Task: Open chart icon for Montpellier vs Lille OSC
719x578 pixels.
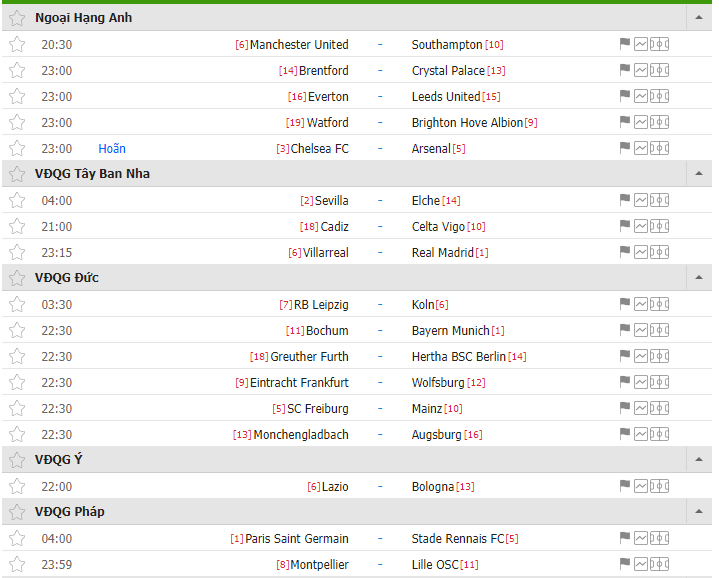Action: (641, 564)
